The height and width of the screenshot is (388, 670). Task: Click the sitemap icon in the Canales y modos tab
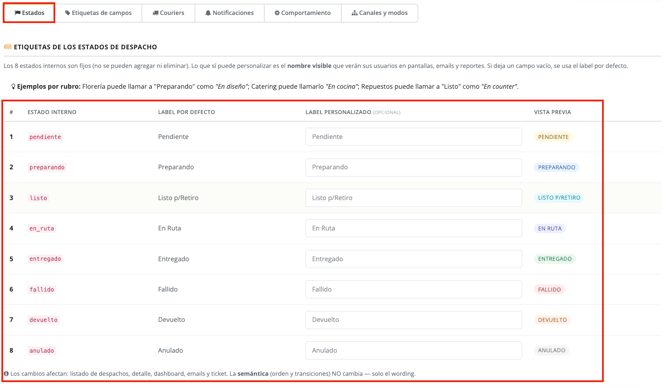[x=354, y=13]
